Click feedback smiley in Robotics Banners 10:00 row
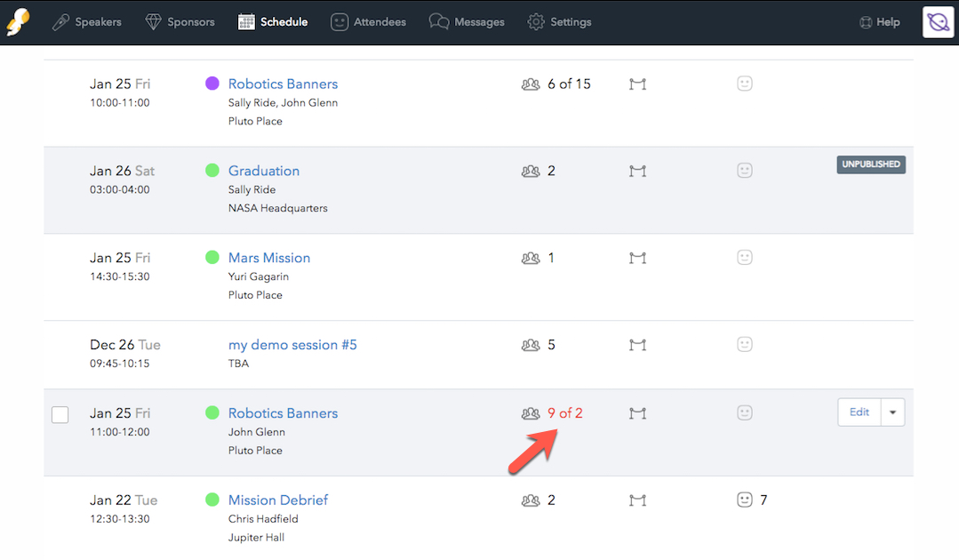The height and width of the screenshot is (560, 959). click(x=744, y=84)
